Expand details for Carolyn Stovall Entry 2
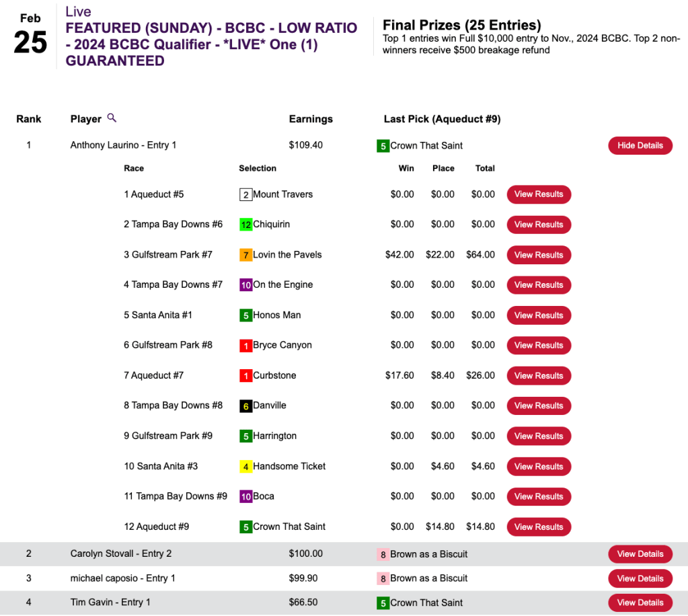Image resolution: width=688 pixels, height=616 pixels. point(640,554)
